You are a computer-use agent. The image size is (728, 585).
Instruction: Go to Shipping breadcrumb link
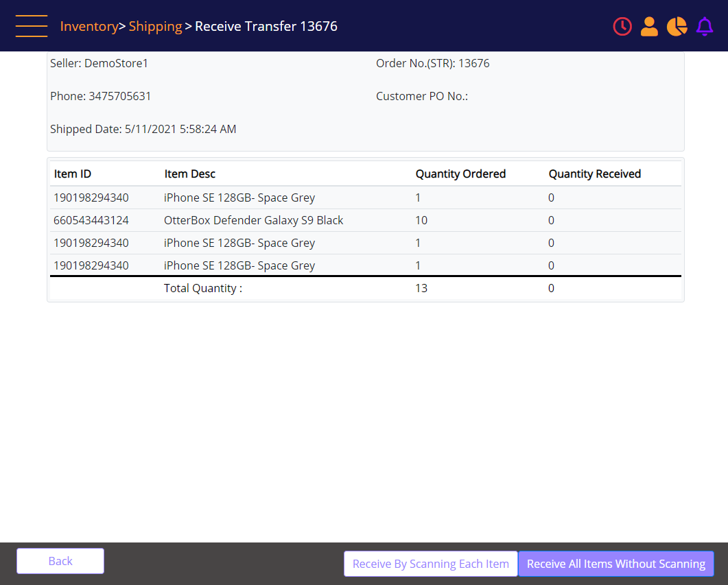155,27
